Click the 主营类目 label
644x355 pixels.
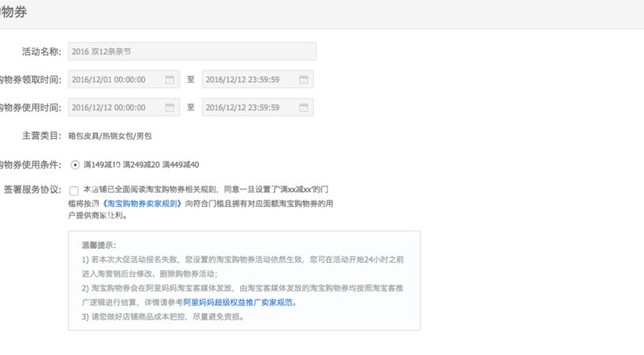tap(41, 137)
